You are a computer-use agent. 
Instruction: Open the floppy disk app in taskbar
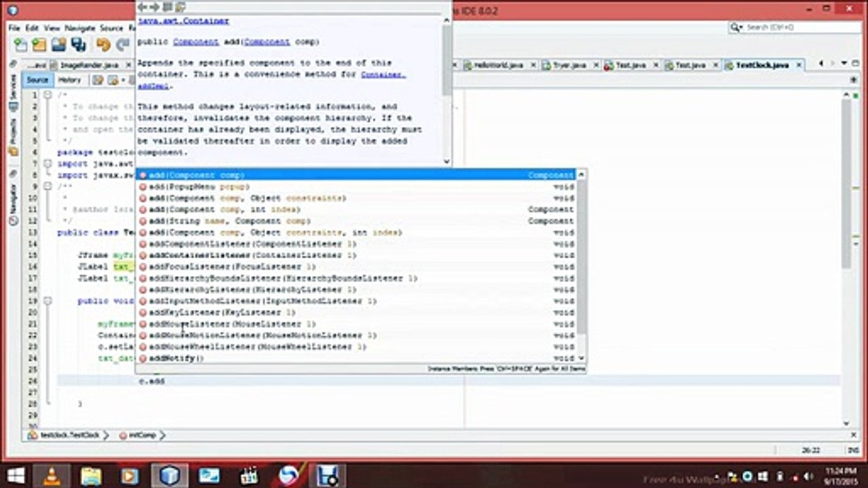(328, 475)
